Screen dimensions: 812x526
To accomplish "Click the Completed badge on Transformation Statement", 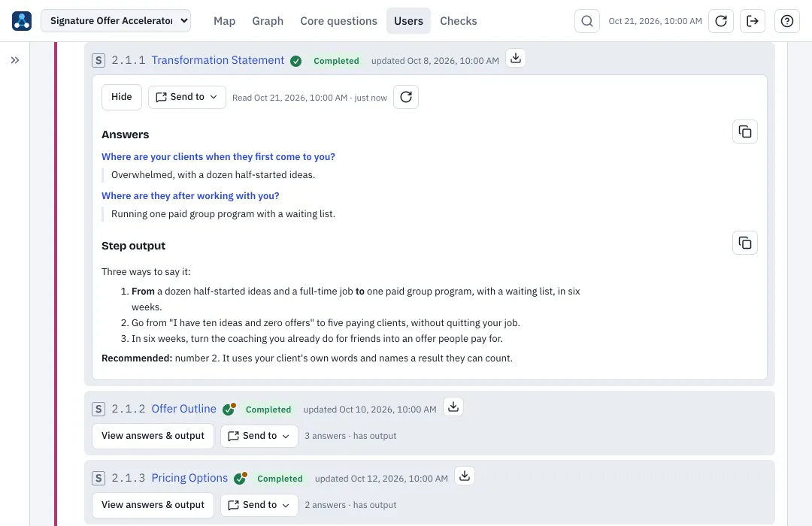I will pos(336,61).
